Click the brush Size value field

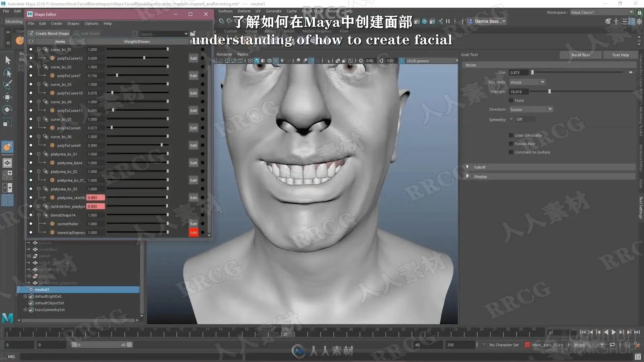point(519,73)
